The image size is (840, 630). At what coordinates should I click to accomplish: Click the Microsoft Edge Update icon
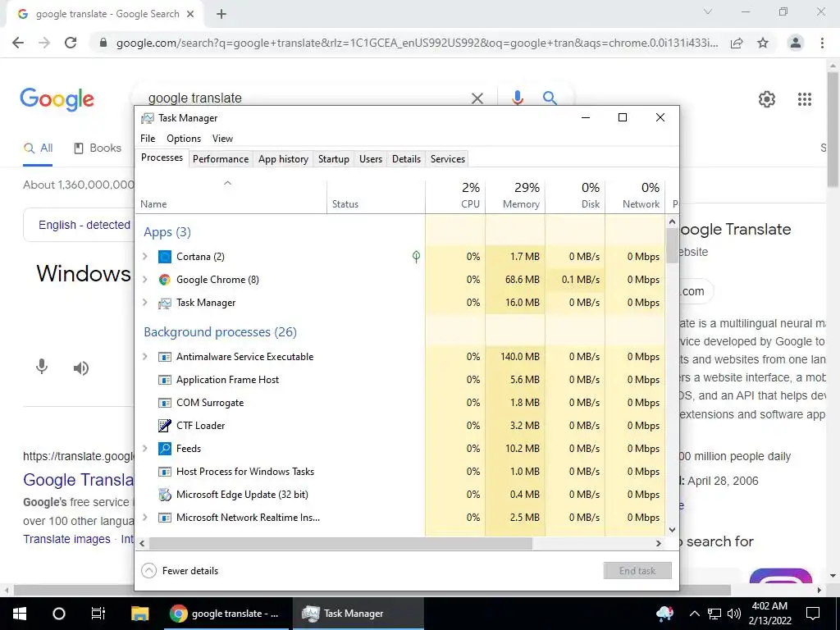pyautogui.click(x=164, y=495)
